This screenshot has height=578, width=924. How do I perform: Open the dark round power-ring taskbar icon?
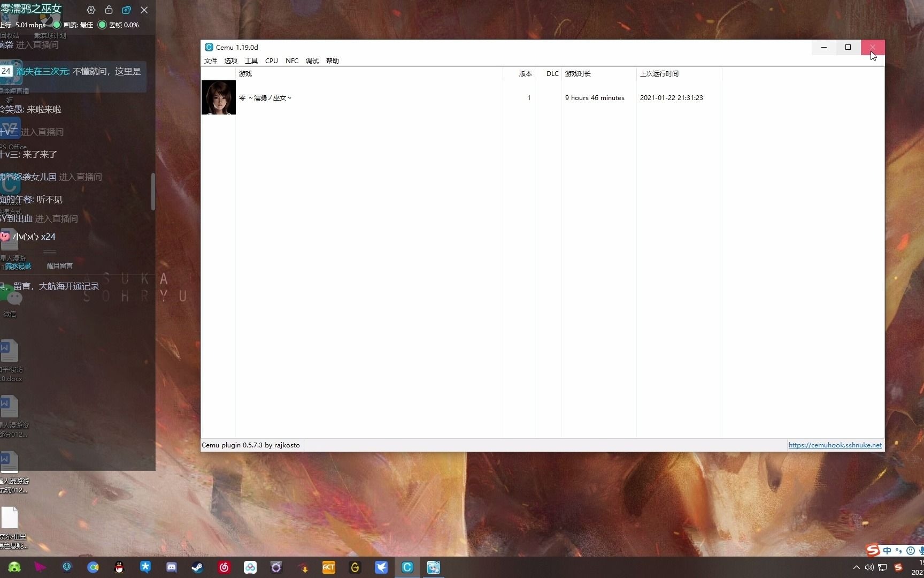pos(67,567)
